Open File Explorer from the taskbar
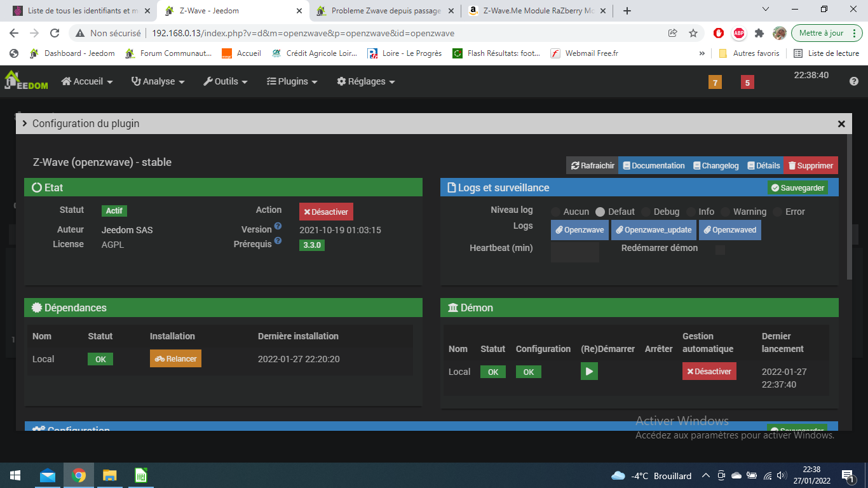This screenshot has height=488, width=868. coord(110,475)
